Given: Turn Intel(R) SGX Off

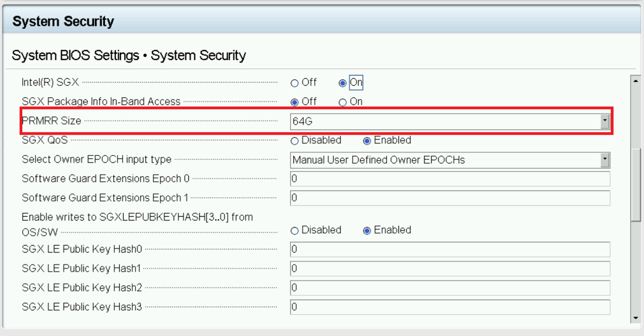Looking at the screenshot, I should [295, 83].
